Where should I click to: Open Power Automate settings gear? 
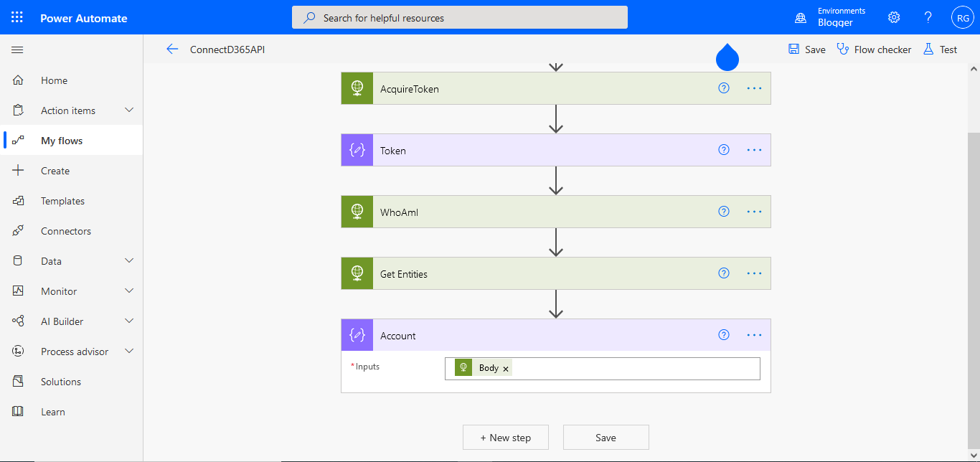click(x=893, y=16)
